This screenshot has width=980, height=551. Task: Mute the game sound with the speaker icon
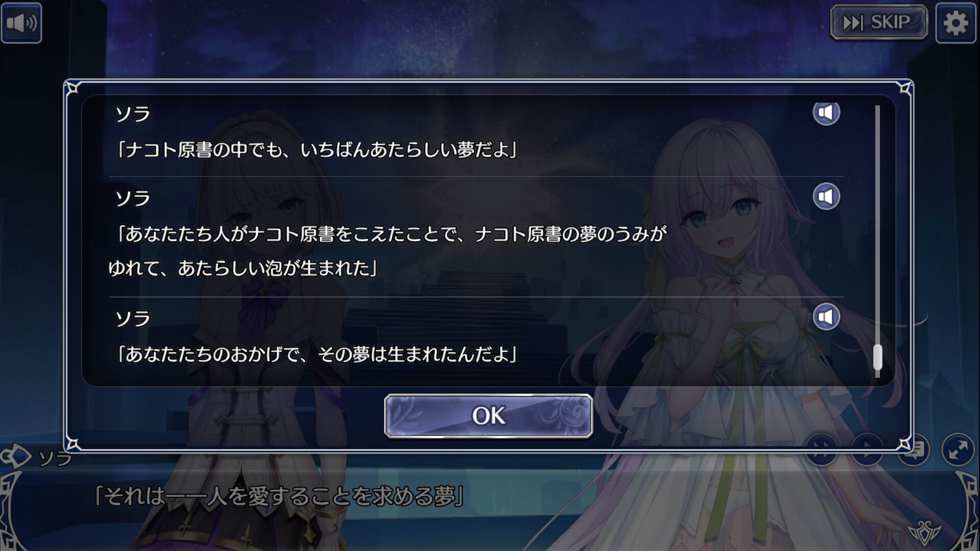click(x=21, y=23)
